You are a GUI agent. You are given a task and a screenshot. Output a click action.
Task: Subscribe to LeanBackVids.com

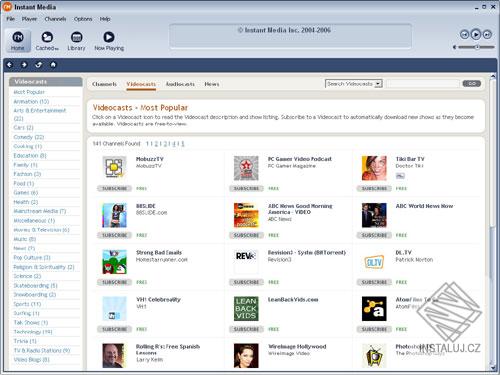pos(246,329)
